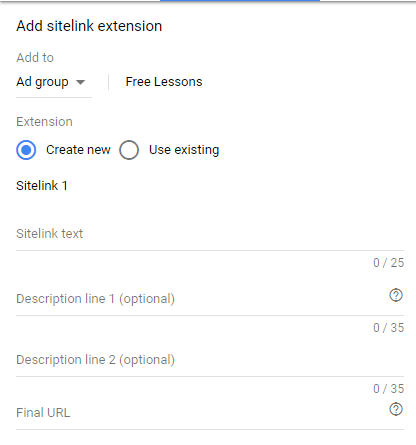Viewport: 416px width, 445px height.
Task: Select the counter under Description line 2
Action: point(389,389)
